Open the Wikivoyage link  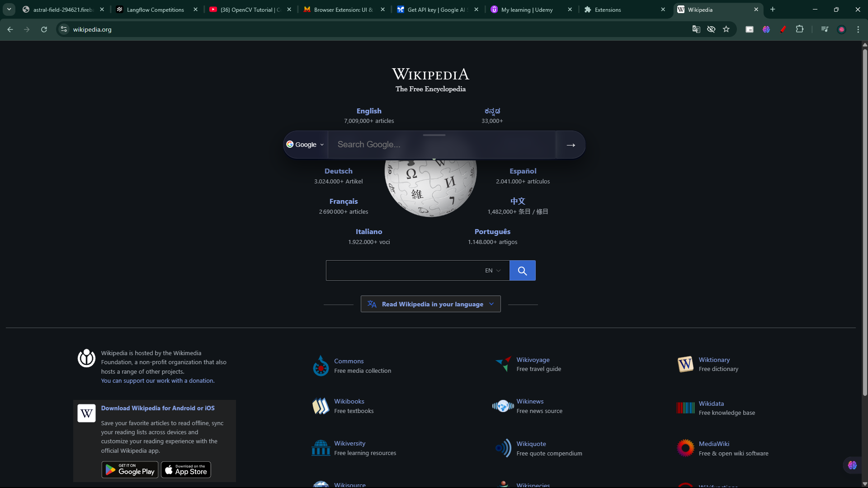533,360
